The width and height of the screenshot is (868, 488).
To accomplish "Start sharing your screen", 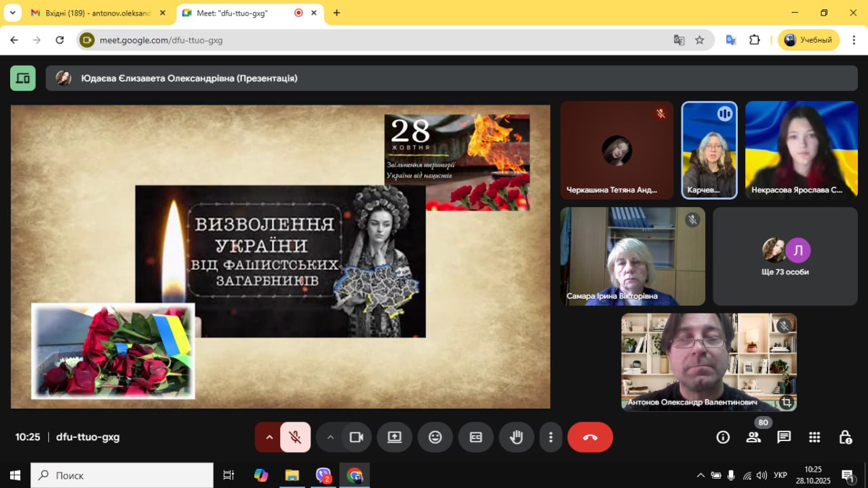I will click(x=395, y=437).
